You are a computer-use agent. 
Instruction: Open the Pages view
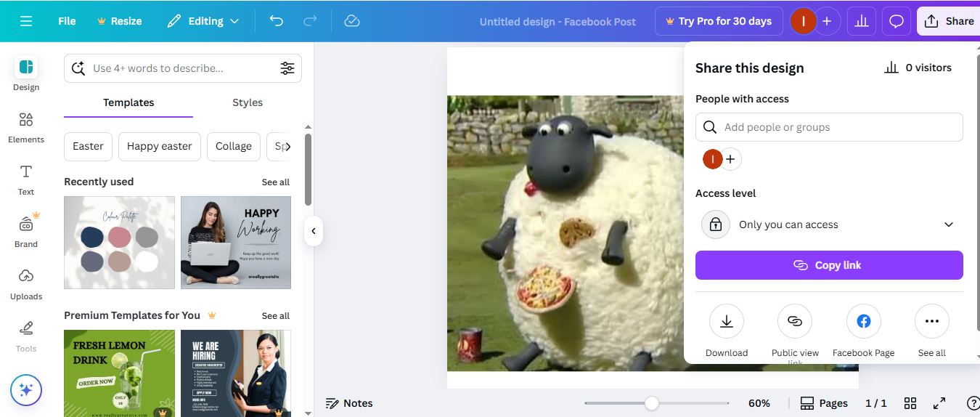pos(824,403)
